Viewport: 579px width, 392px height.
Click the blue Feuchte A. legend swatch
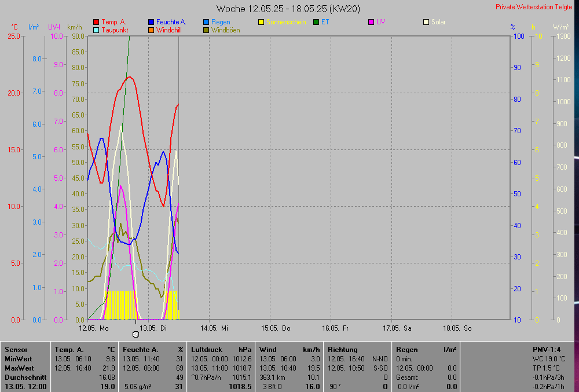151,22
